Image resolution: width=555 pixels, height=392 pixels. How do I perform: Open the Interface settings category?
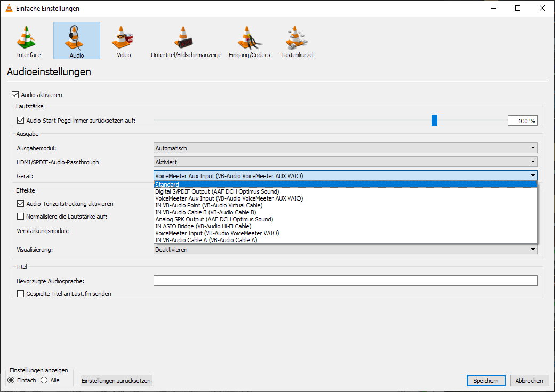(28, 41)
